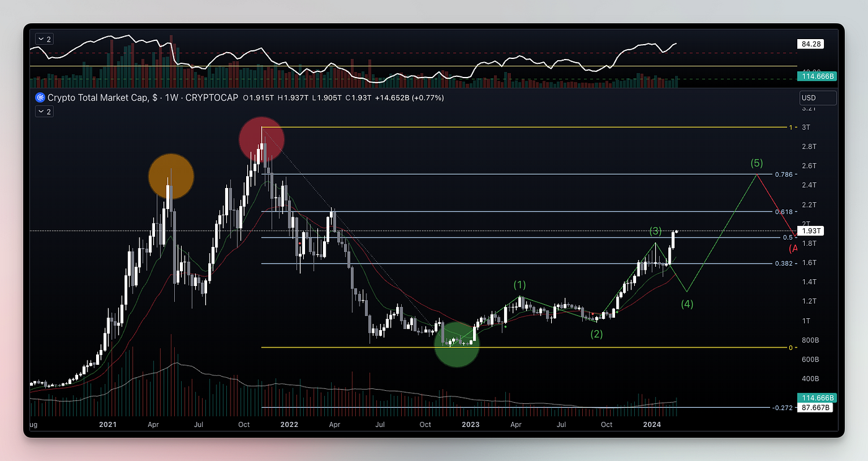868x461 pixels.
Task: Click the 87.667B volume average label
Action: pyautogui.click(x=816, y=408)
